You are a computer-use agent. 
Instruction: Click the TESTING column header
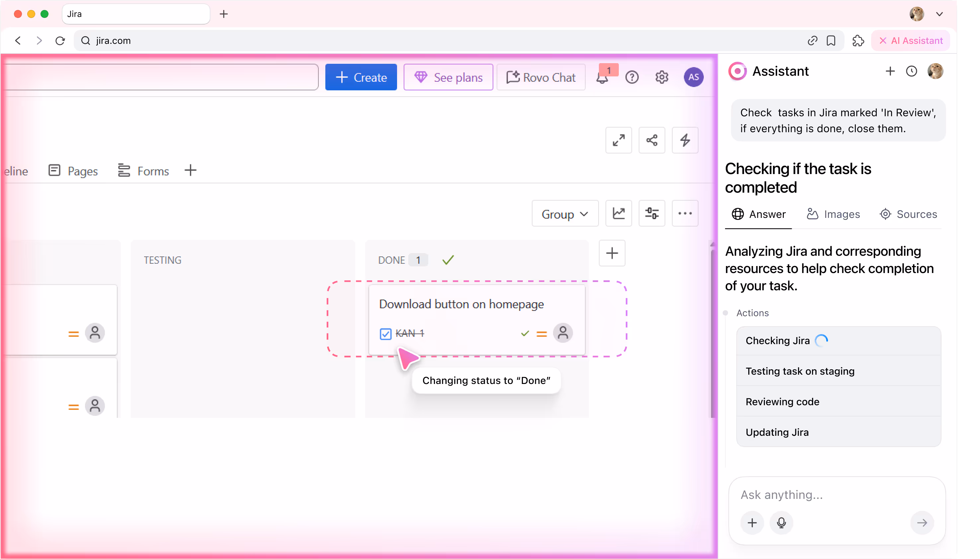162,260
